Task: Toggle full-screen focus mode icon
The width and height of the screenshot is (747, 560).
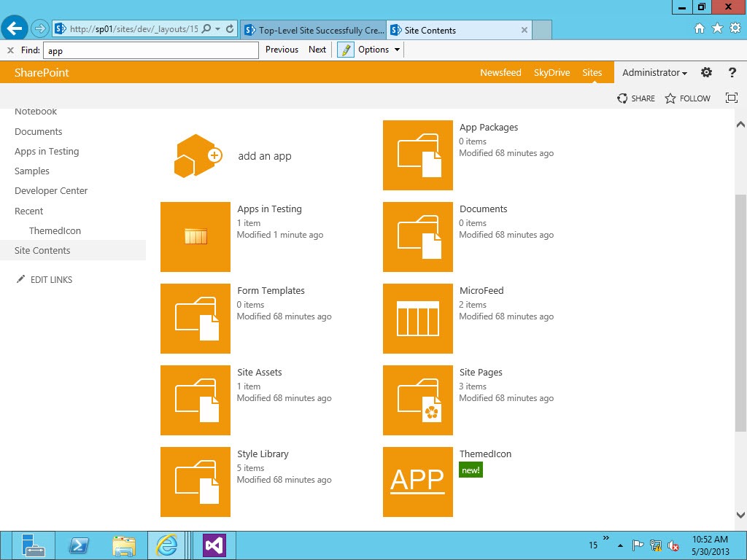Action: (731, 98)
